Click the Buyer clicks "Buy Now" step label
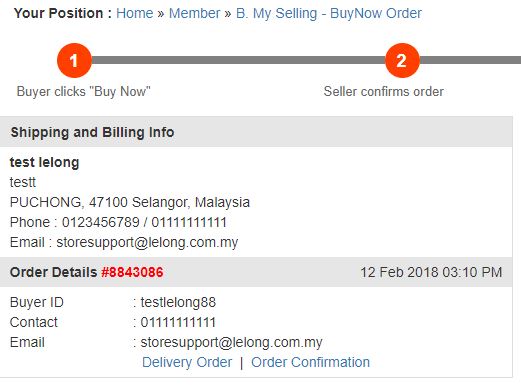The image size is (521, 392). (84, 91)
